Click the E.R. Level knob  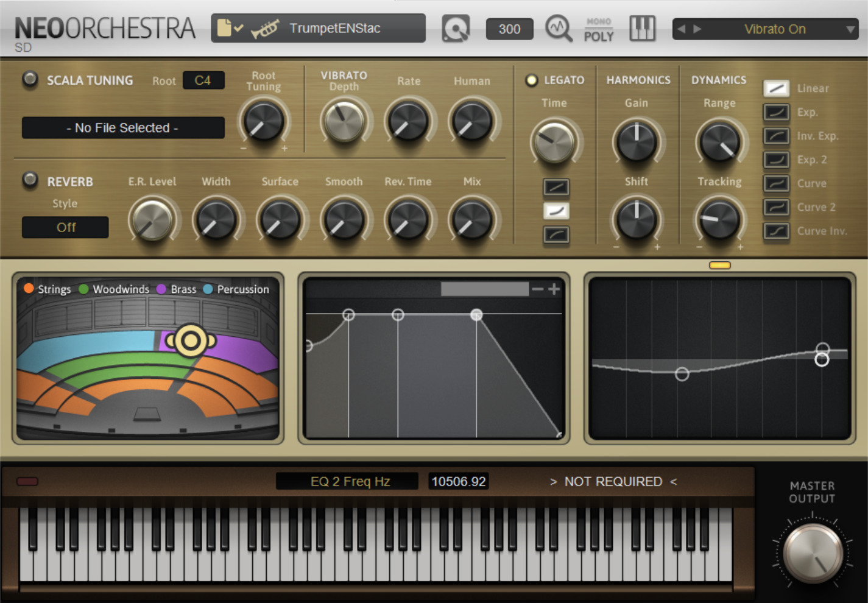click(x=152, y=219)
